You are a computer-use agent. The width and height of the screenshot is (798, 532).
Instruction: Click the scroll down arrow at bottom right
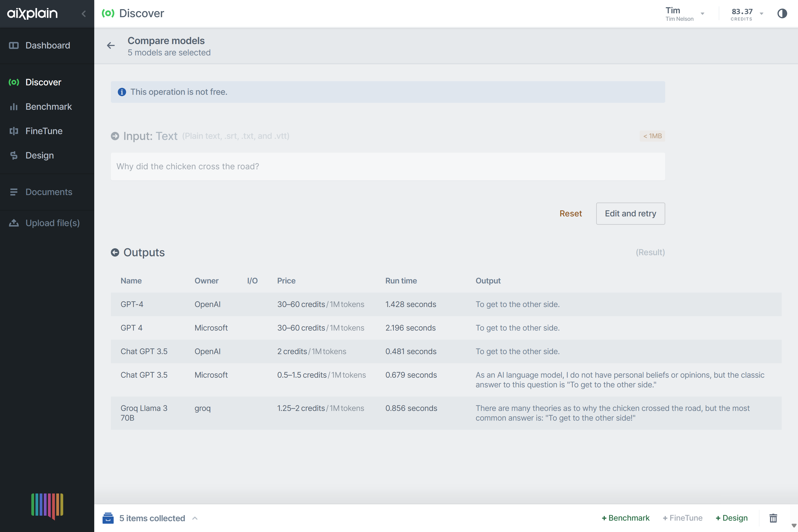tap(794, 526)
